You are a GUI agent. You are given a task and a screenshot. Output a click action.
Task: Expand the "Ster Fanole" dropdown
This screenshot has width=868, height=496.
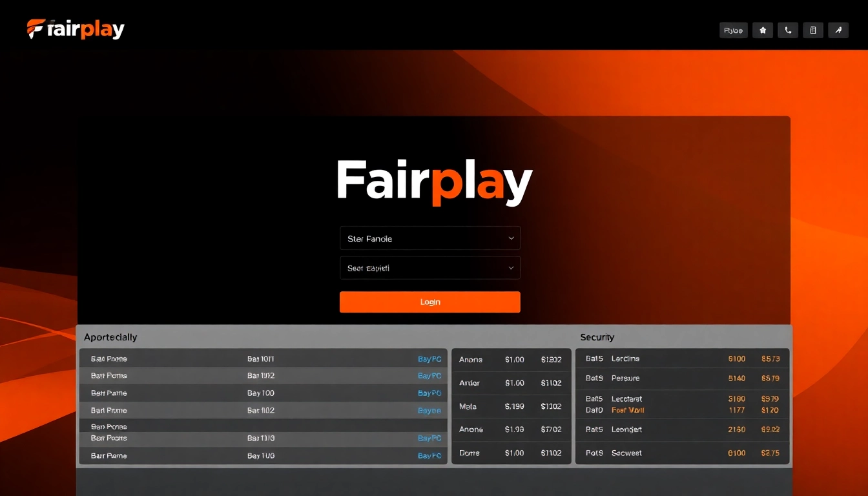(430, 238)
